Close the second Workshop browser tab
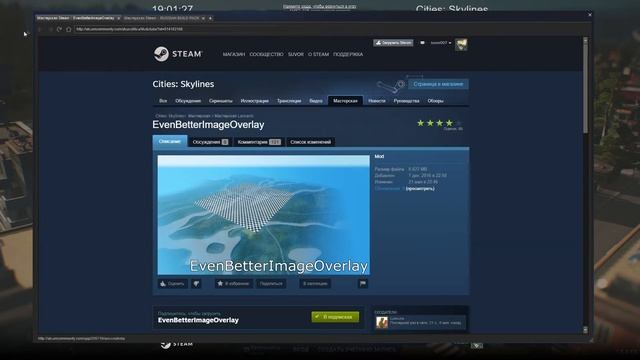The height and width of the screenshot is (360, 640). [x=203, y=18]
